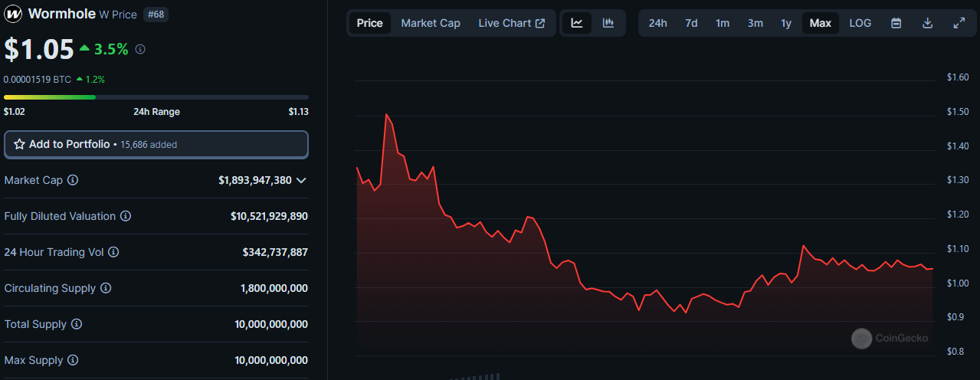Click the Add to Portfolio button
Screen dimensions: 980x380
pyautogui.click(x=156, y=144)
